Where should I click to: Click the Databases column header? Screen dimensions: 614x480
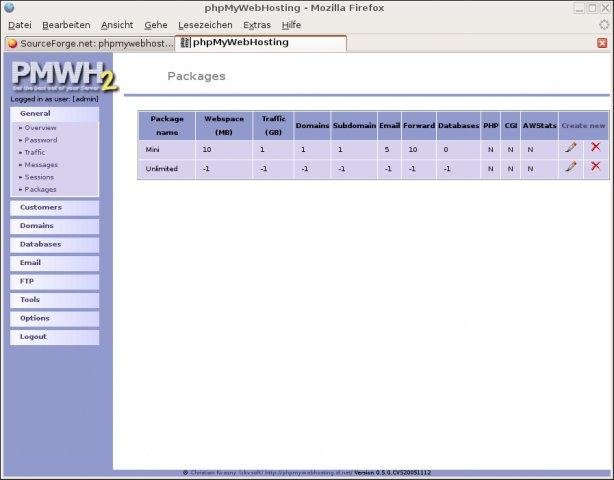459,126
